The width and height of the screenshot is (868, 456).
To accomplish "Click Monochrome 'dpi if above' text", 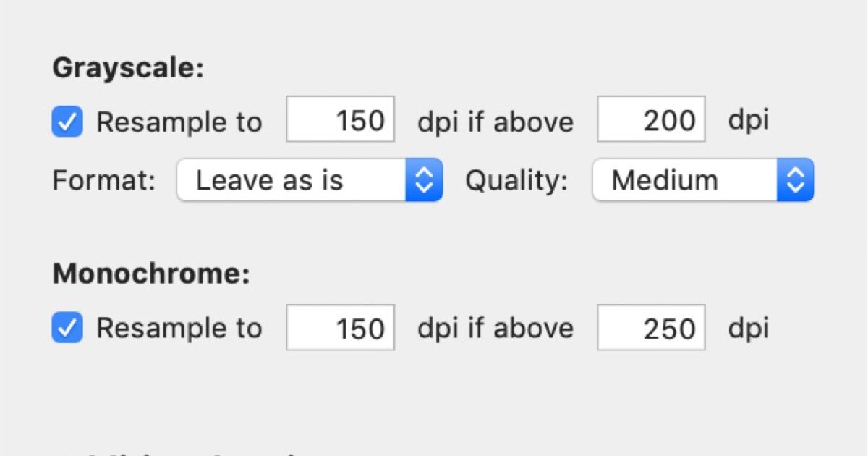I will click(x=495, y=329).
